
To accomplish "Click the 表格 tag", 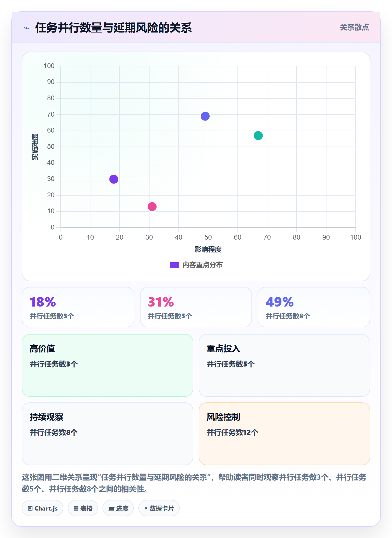I will point(83,508).
